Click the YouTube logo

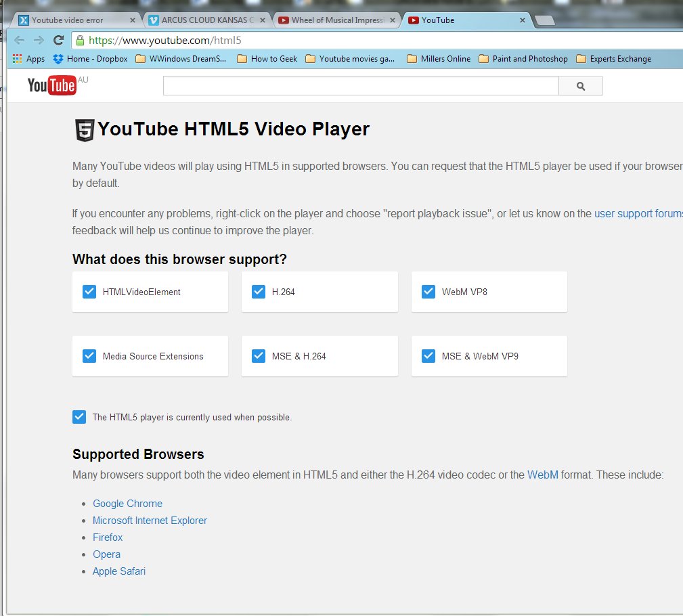click(x=52, y=85)
